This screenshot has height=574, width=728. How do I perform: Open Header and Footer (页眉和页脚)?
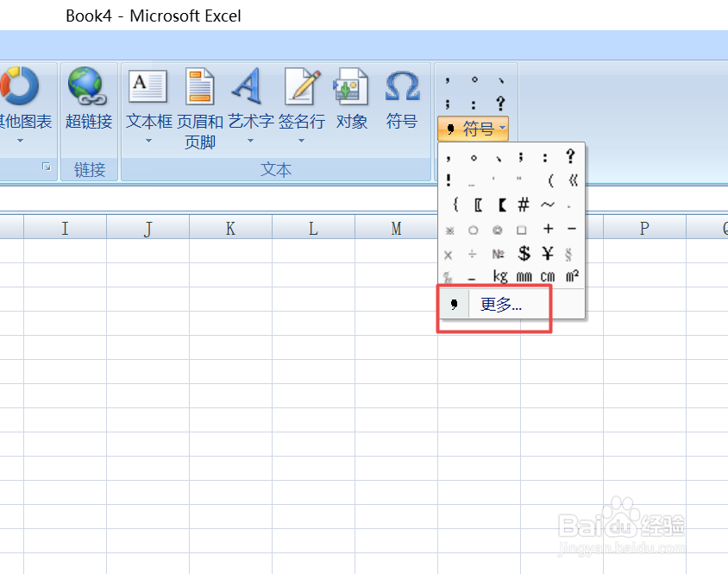point(199,109)
